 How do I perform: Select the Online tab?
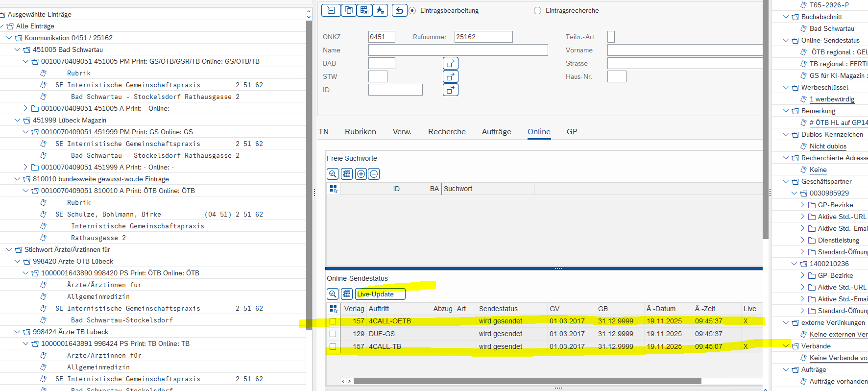pos(539,132)
